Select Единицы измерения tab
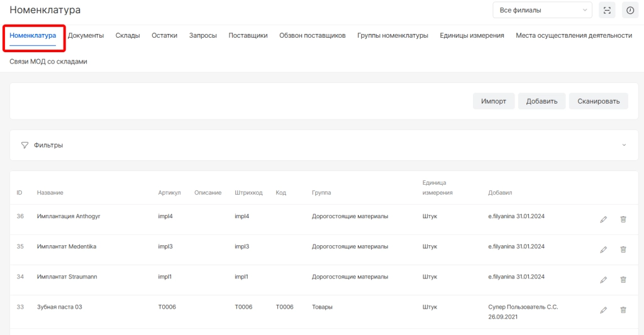The width and height of the screenshot is (644, 335). coord(472,36)
